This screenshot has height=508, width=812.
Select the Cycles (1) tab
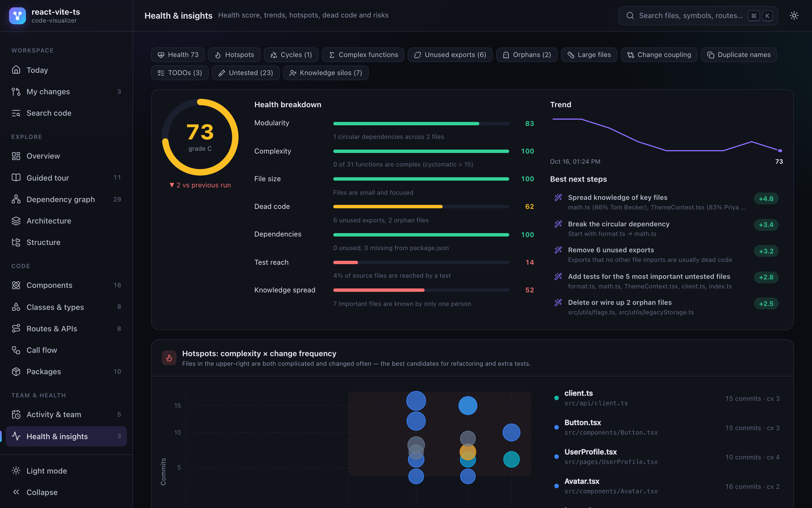point(291,55)
